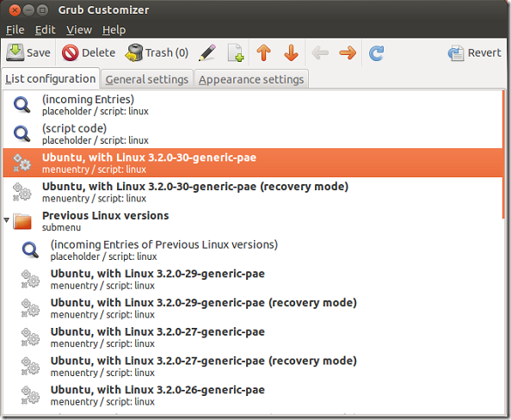Open the Help menu
Screen dimensions: 511x420
click(114, 30)
